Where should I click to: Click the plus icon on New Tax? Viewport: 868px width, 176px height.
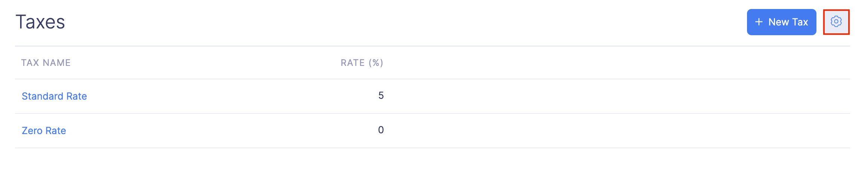coord(759,22)
